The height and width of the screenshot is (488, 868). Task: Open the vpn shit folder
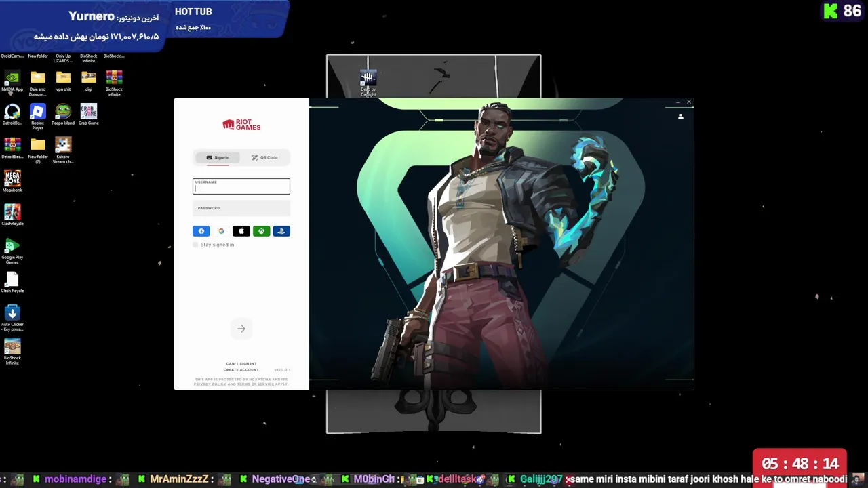[63, 81]
